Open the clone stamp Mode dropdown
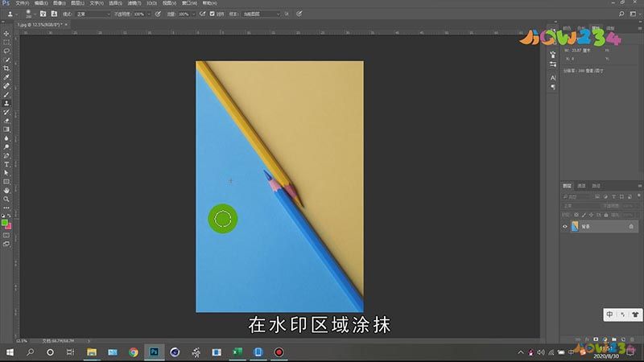Screen dimensions: 644x362 coord(93,14)
